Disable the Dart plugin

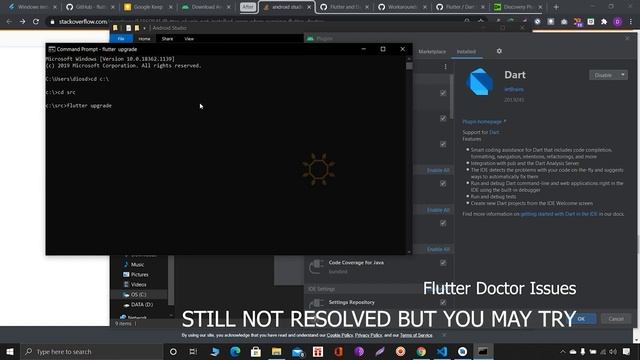(603, 75)
